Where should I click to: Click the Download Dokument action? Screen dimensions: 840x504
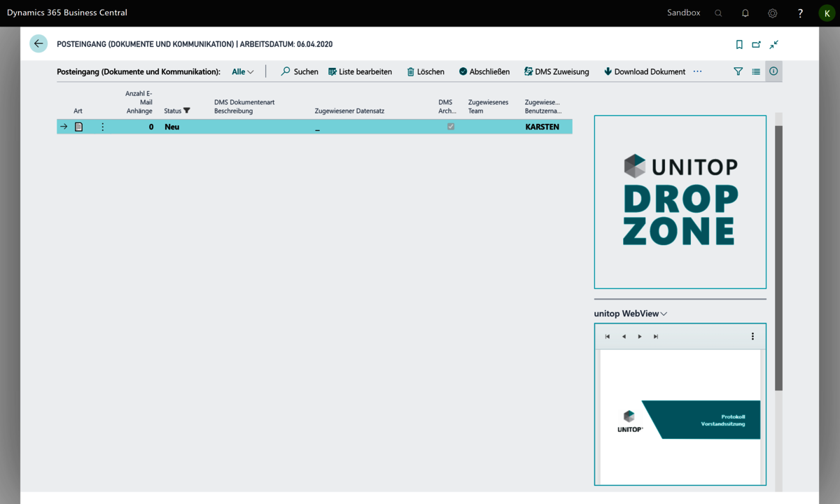[x=644, y=71]
